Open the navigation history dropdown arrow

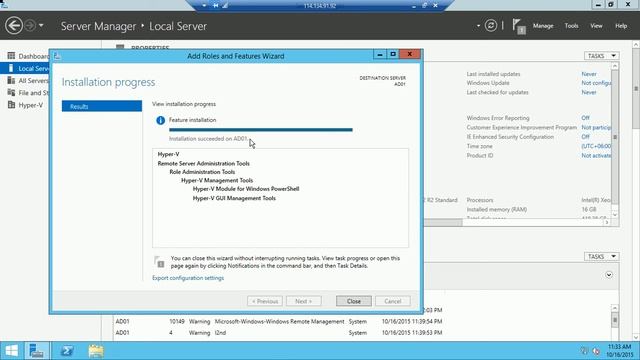pyautogui.click(x=41, y=25)
